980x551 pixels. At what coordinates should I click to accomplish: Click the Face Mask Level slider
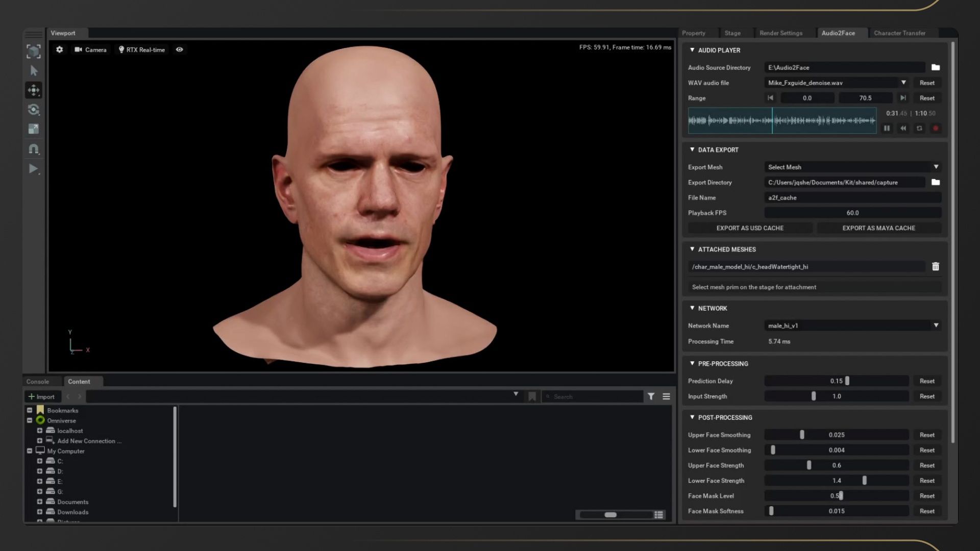pyautogui.click(x=837, y=496)
